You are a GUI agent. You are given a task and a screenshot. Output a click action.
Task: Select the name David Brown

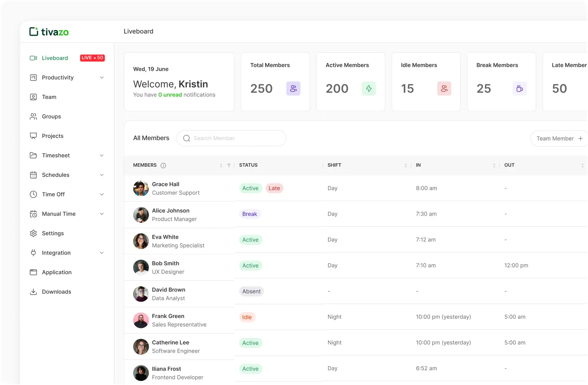coord(169,290)
